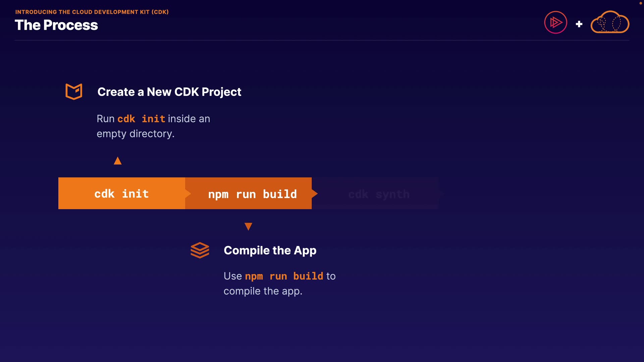The height and width of the screenshot is (362, 644).
Task: Click the Pluralsight play logo icon
Action: click(x=555, y=22)
